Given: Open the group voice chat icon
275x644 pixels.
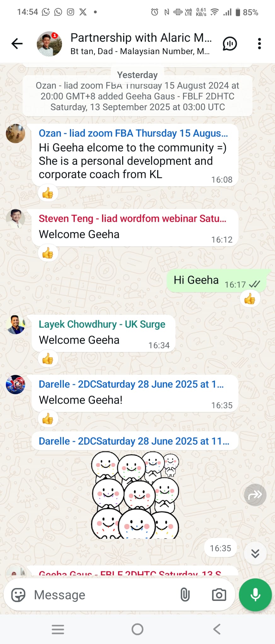Looking at the screenshot, I should [230, 44].
